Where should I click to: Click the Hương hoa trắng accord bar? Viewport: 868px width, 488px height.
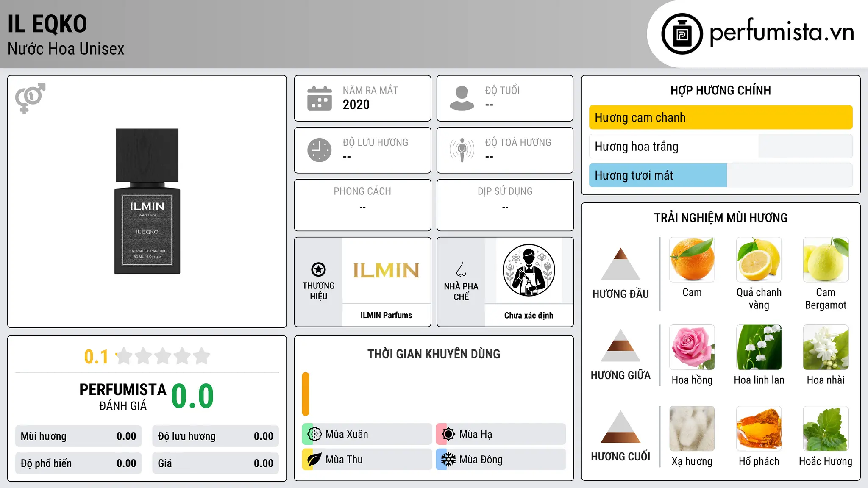point(721,146)
